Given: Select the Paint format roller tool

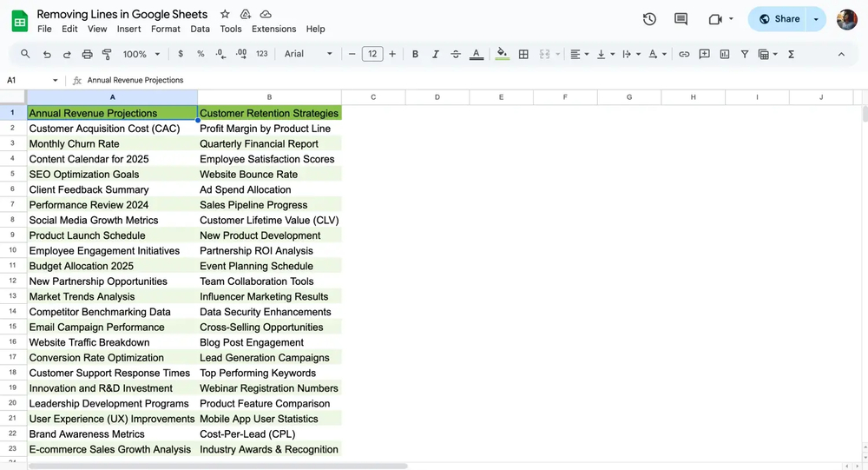Looking at the screenshot, I should point(108,54).
